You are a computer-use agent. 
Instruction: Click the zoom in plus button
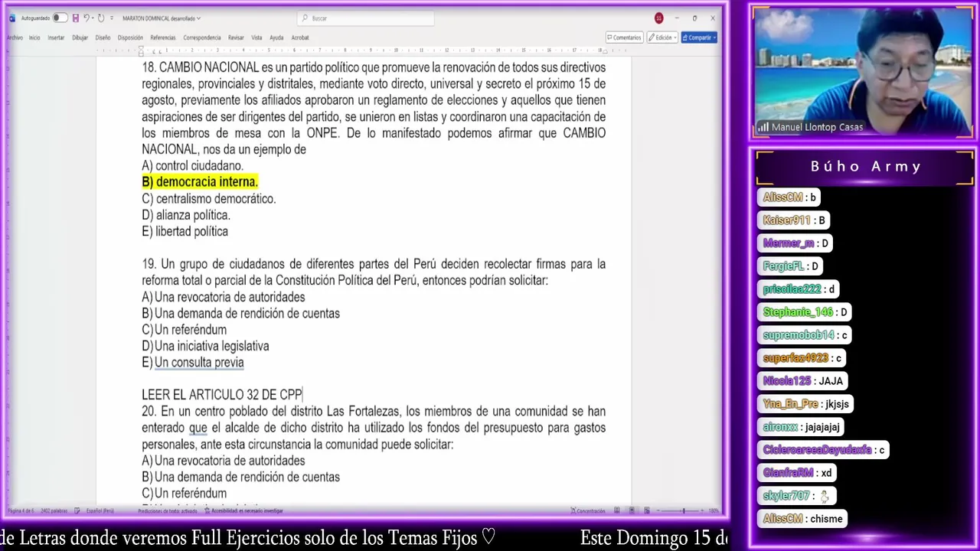pos(703,510)
